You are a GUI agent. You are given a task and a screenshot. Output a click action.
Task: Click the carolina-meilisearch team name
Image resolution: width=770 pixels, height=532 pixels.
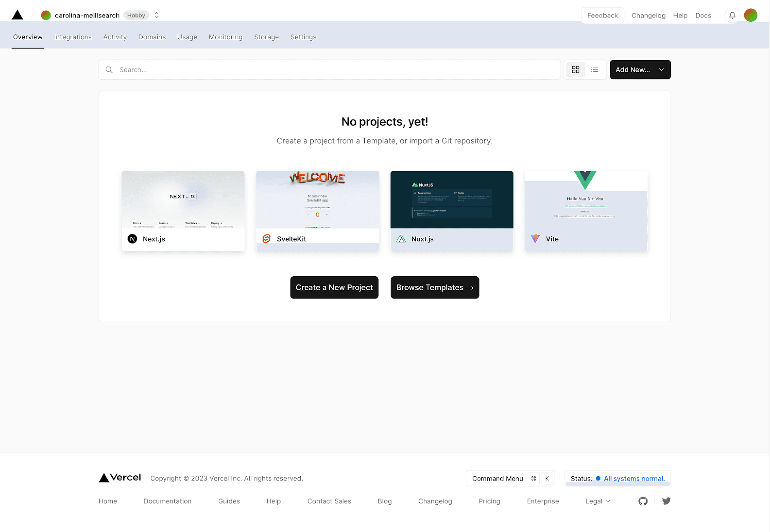(x=87, y=15)
